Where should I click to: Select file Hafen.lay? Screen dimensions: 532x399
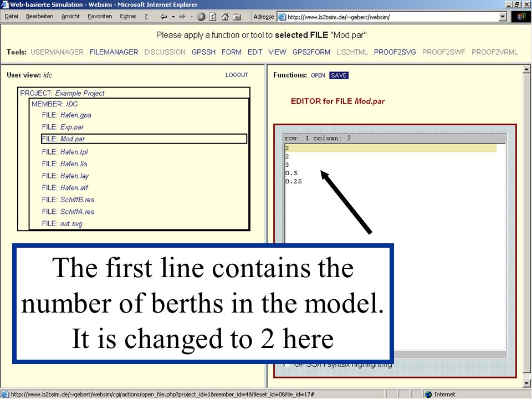(65, 176)
